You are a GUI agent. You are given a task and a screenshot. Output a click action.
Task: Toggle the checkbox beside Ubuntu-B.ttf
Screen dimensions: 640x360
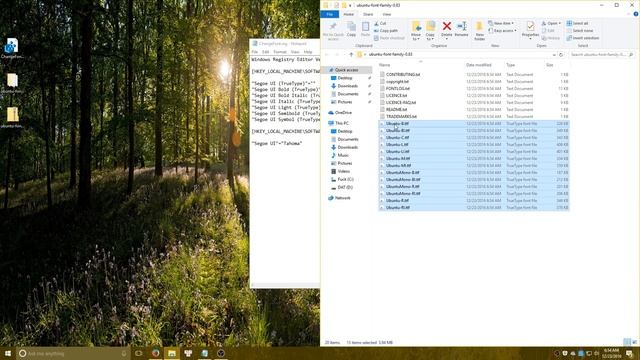(382, 124)
